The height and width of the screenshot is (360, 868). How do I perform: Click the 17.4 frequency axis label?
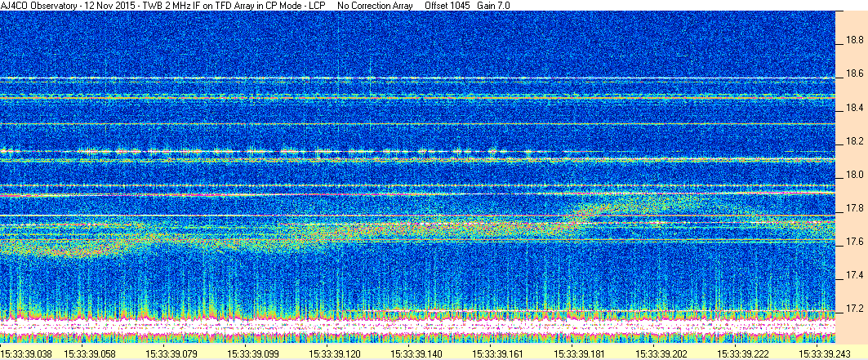[x=853, y=275]
